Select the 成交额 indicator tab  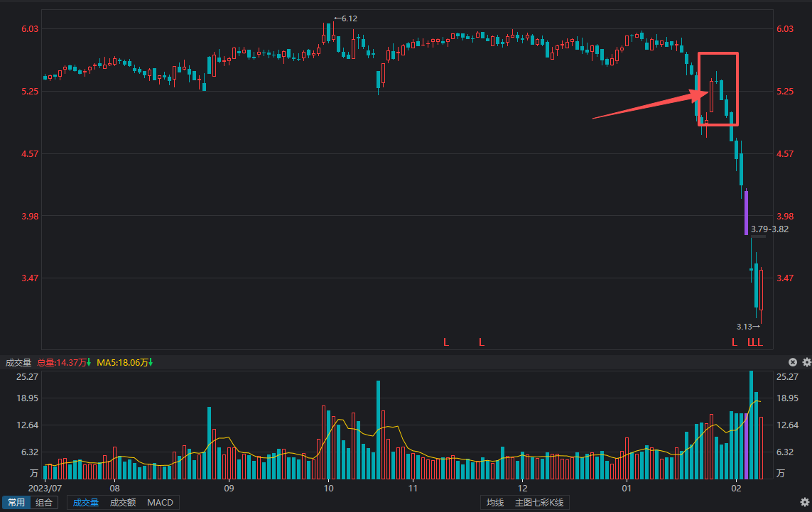123,503
